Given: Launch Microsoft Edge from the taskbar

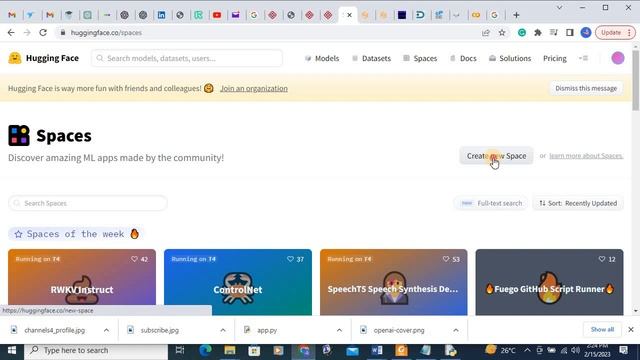Looking at the screenshot, I should (205, 351).
